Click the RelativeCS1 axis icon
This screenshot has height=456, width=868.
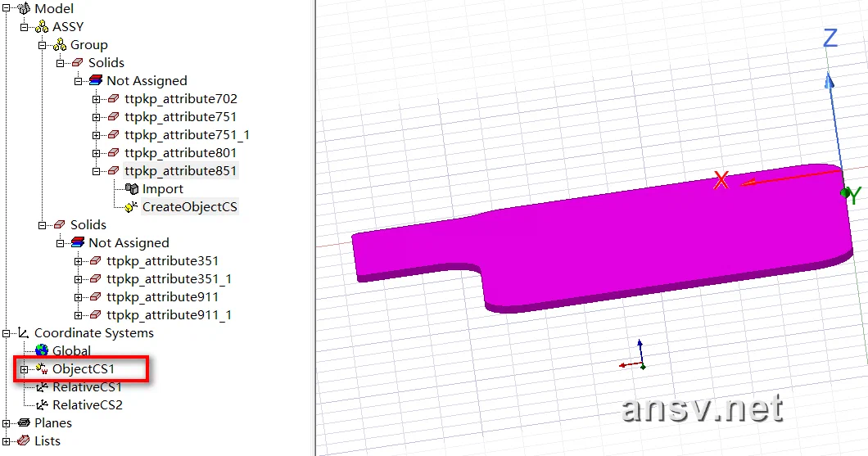(42, 387)
